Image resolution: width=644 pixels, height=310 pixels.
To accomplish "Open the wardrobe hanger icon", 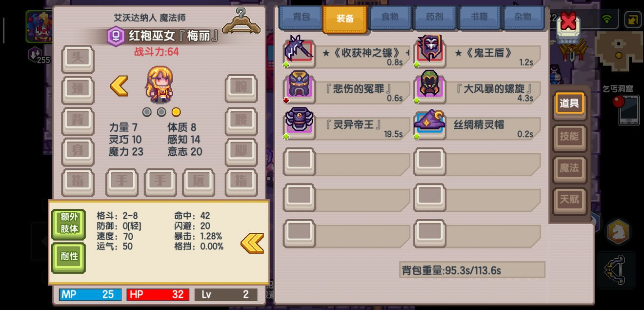I will point(241,21).
